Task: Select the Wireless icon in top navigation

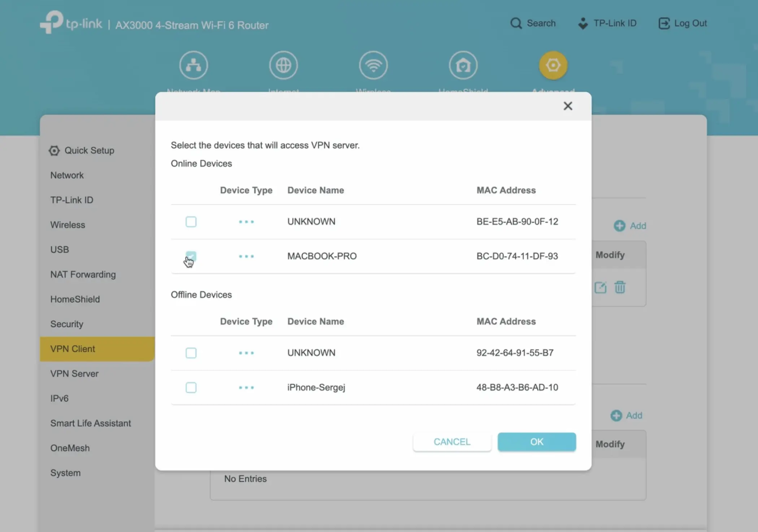Action: [x=373, y=65]
